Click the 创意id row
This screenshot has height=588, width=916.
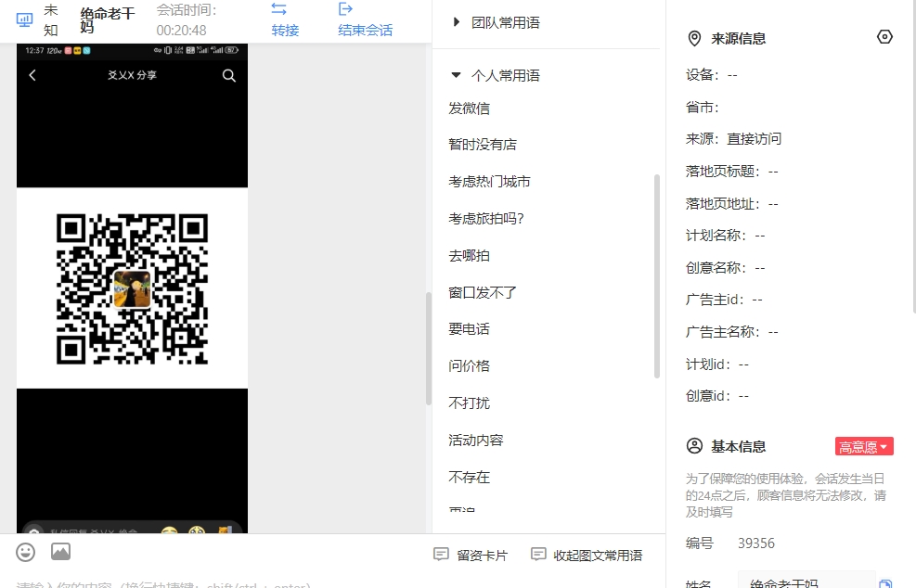pyautogui.click(x=717, y=396)
